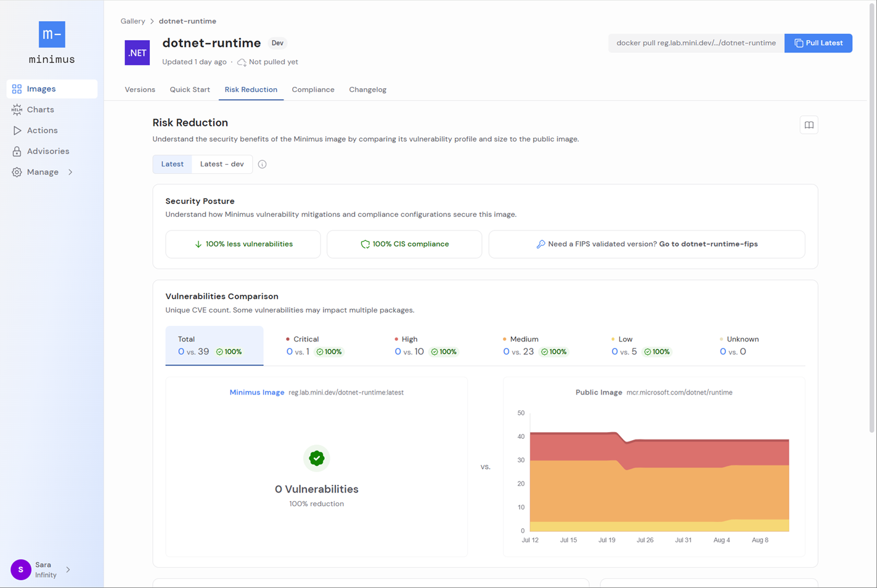Click the CIS compliance shield icon
The image size is (877, 588).
365,244
